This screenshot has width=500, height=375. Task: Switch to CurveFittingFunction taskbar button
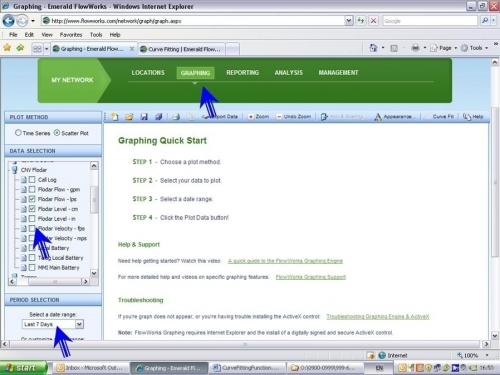click(x=248, y=368)
